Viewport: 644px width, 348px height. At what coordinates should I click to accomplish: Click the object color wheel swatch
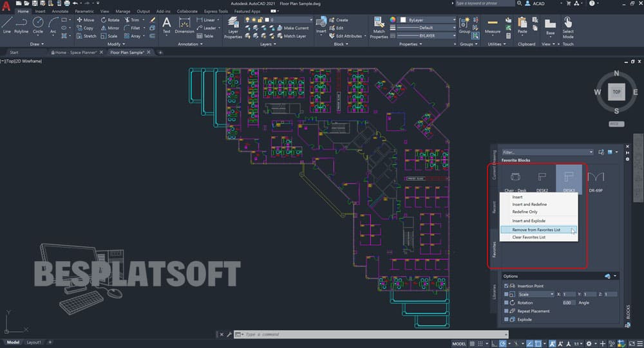394,20
